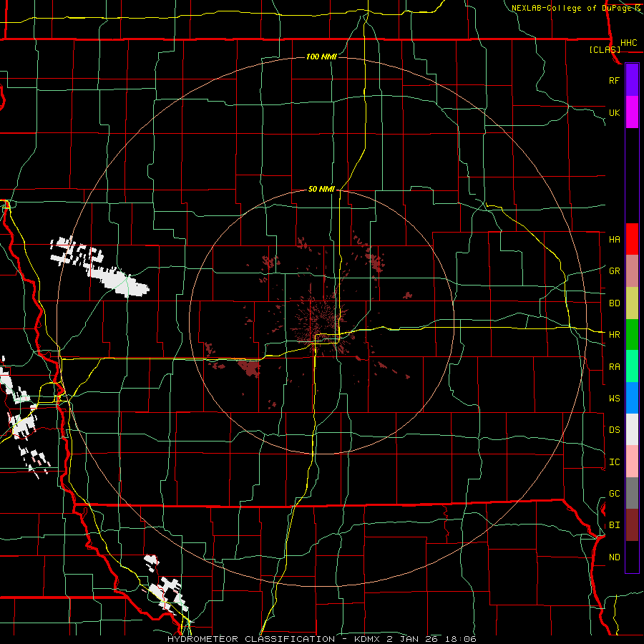Screen dimensions: 644x644
Task: Click the 'HYDROMETEOR CLASSIFICATION - KDMX' caption text
Action: (x=275, y=639)
